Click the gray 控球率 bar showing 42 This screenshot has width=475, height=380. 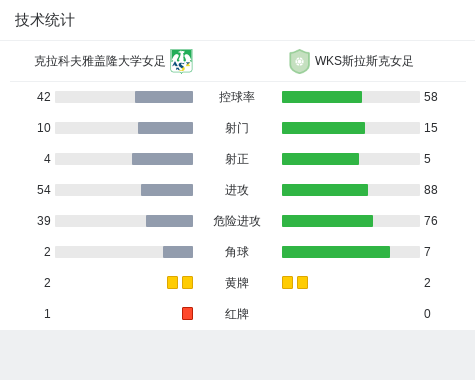164,97
